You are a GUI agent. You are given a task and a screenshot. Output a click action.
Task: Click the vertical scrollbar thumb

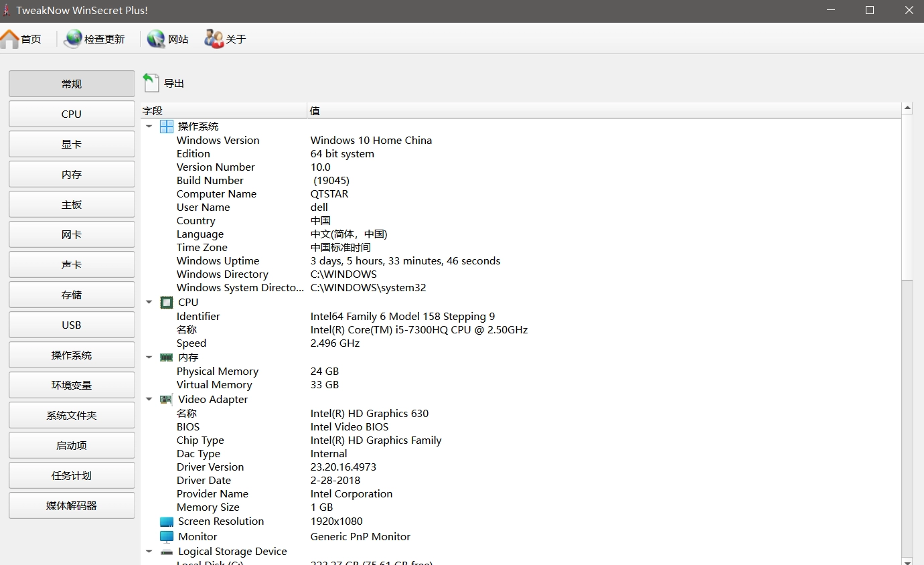pyautogui.click(x=907, y=197)
